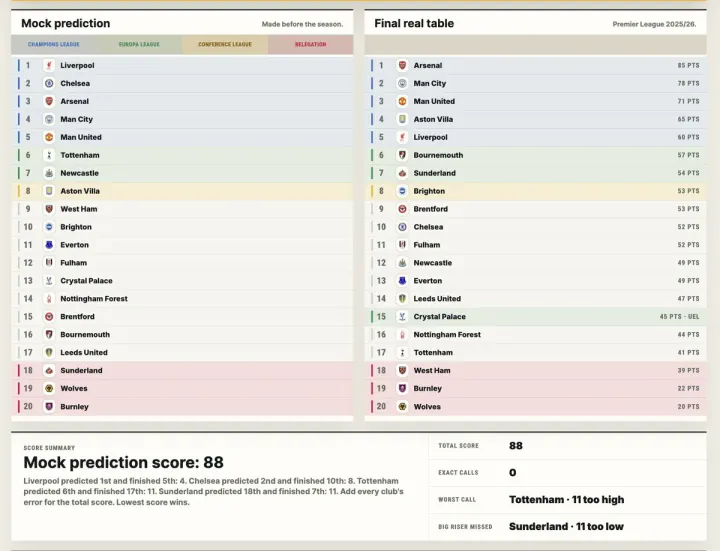Click Man City crest in Final real table

402,83
